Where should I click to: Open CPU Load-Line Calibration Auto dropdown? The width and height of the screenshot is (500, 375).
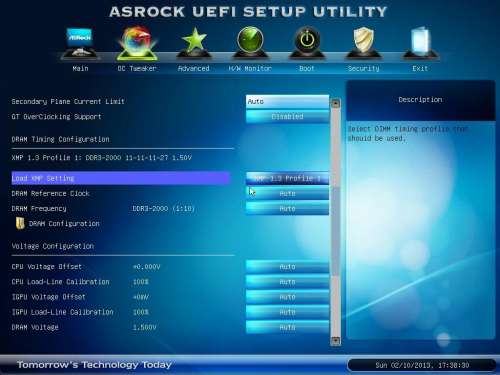[x=287, y=282]
